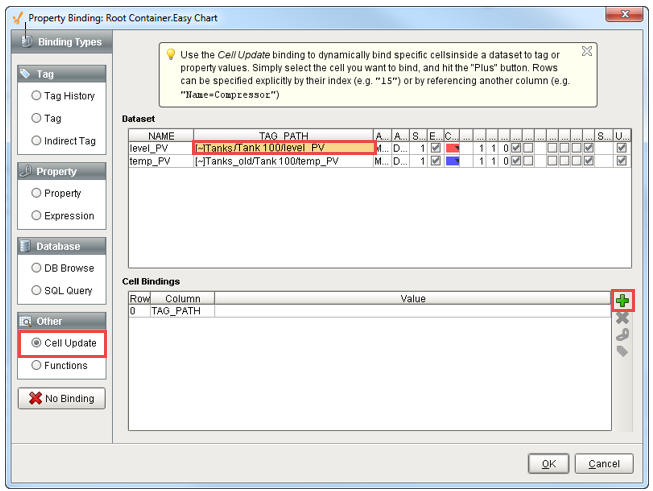Select the level_PV tag path cell
The width and height of the screenshot is (653, 491).
click(284, 148)
